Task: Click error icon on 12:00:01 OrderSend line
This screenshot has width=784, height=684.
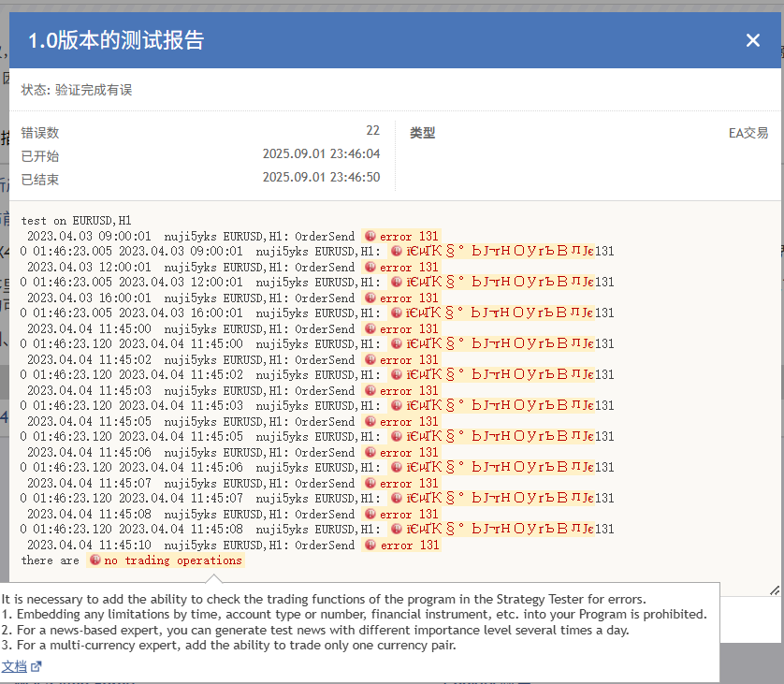Action: coord(370,267)
